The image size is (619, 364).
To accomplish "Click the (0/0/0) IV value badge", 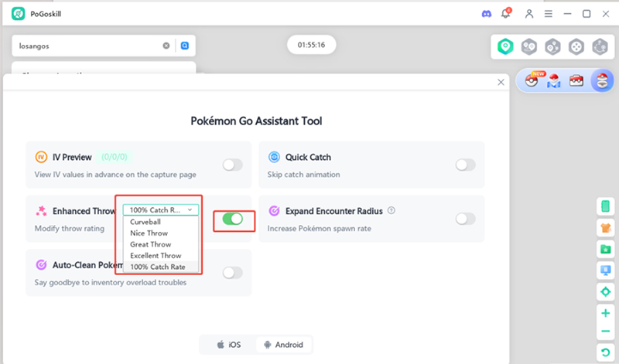I will (x=115, y=157).
